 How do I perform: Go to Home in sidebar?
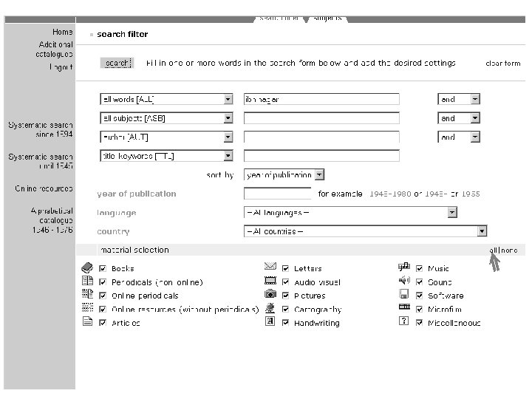click(62, 32)
